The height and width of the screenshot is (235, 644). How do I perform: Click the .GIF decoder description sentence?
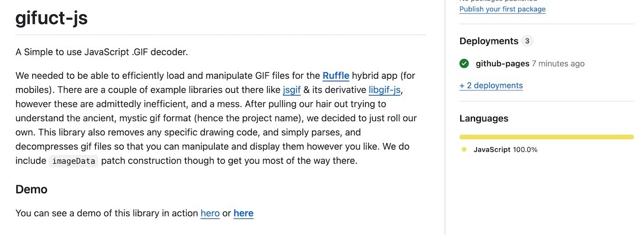click(102, 52)
